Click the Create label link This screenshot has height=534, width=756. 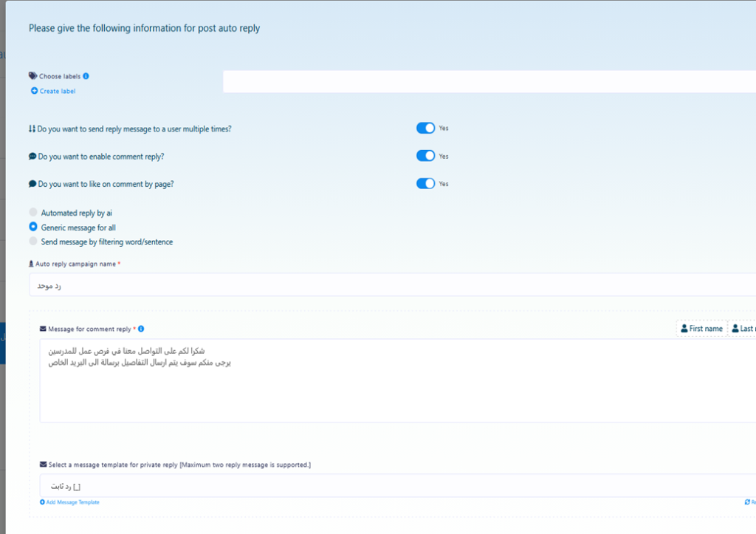click(57, 92)
